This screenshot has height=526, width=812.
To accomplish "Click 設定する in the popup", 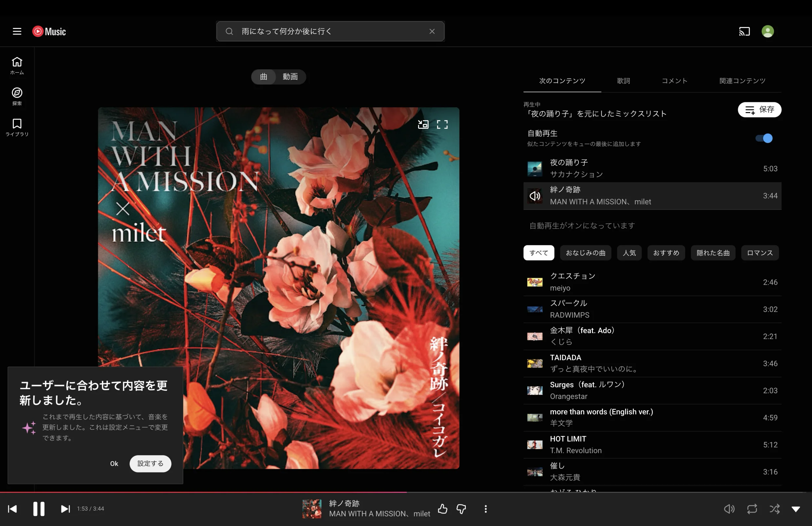I will click(x=150, y=464).
